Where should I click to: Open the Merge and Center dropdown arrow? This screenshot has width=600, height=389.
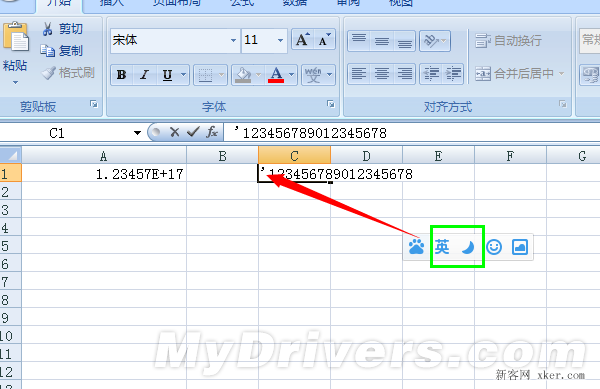(562, 73)
